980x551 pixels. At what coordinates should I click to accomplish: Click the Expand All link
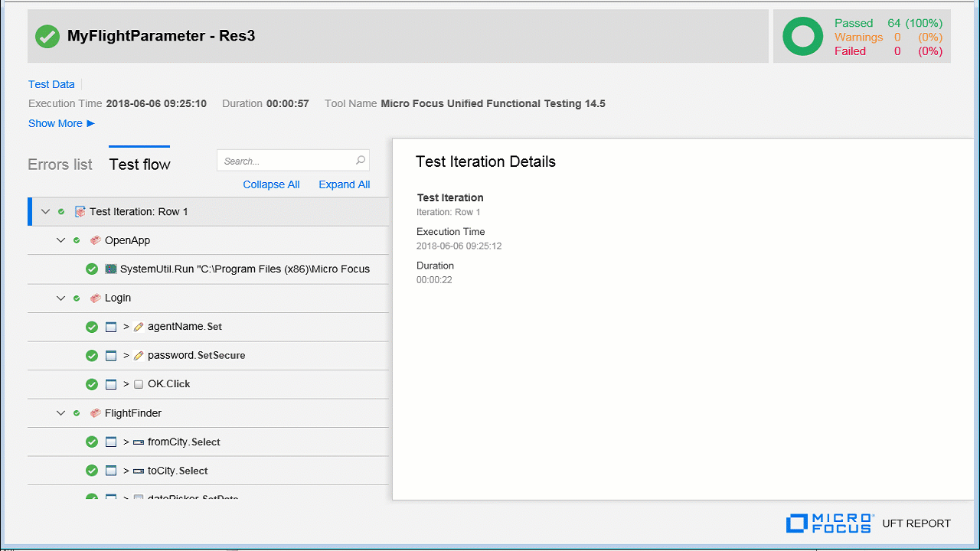(344, 184)
